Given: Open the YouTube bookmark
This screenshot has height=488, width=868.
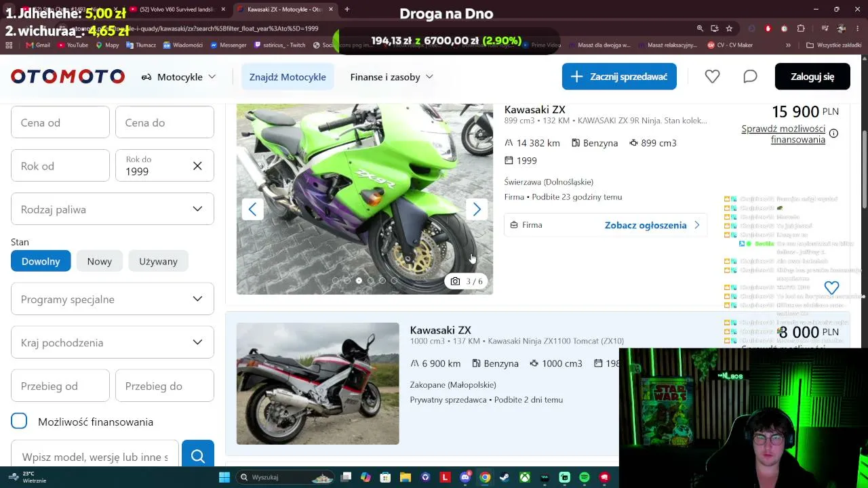Looking at the screenshot, I should click(x=73, y=45).
